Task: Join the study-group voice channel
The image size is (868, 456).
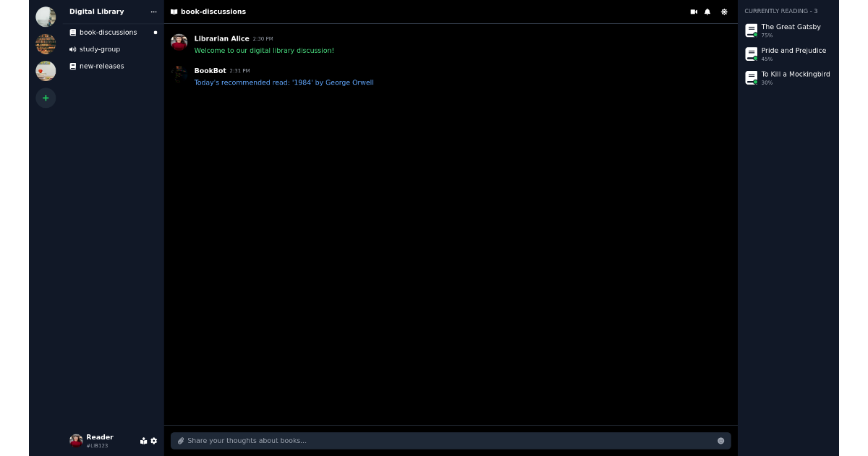Action: (x=100, y=49)
